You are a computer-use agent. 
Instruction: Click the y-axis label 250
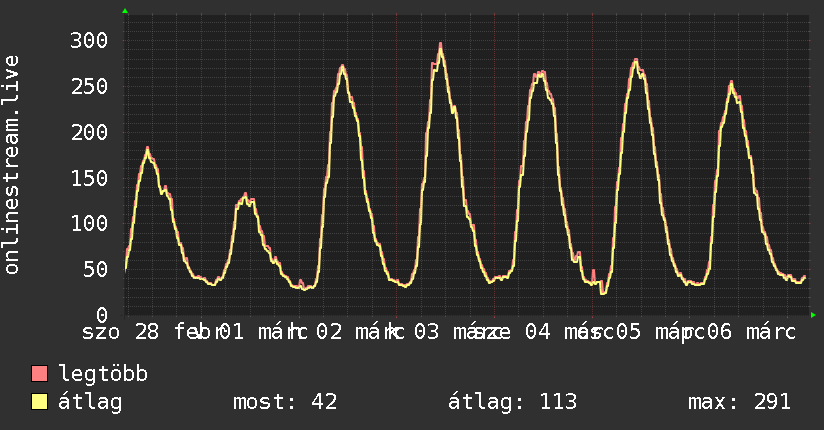pyautogui.click(x=89, y=86)
